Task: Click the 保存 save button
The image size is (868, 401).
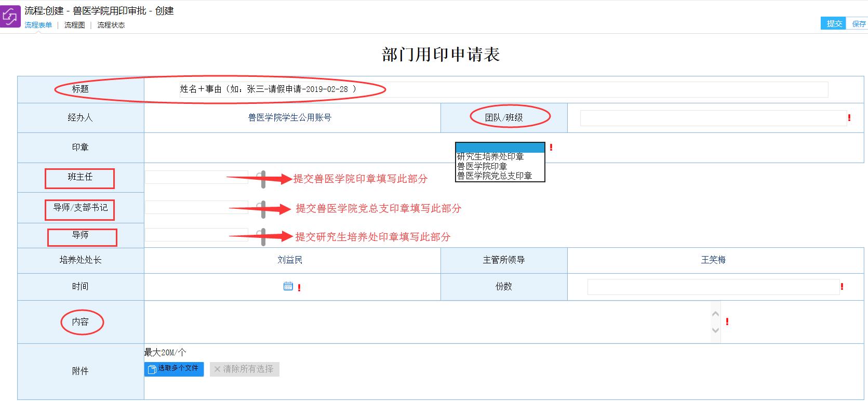Action: pyautogui.click(x=859, y=24)
